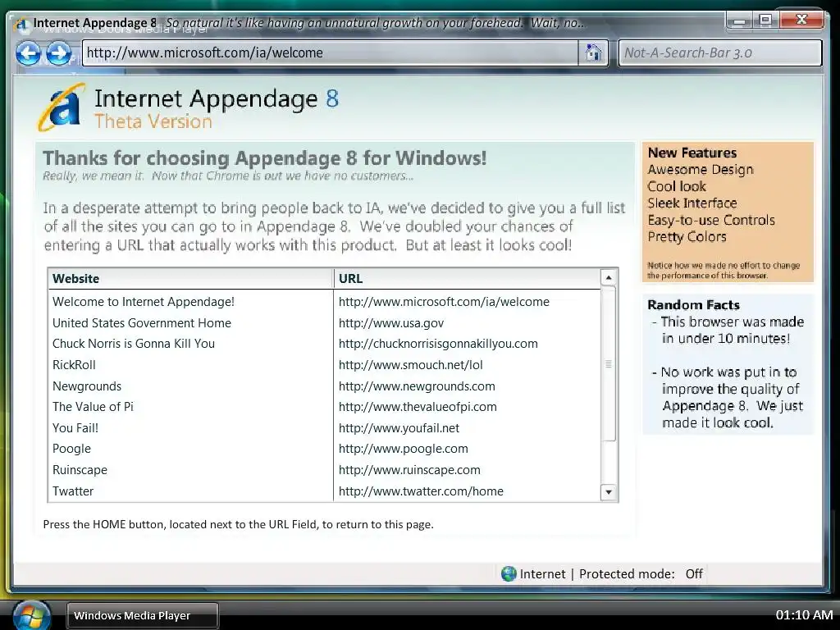
Task: Click the 'New Features' heading
Action: pyautogui.click(x=692, y=153)
